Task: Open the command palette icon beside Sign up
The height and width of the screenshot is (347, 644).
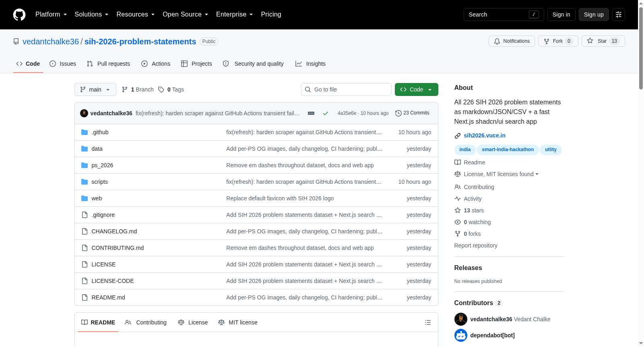Action: [619, 15]
